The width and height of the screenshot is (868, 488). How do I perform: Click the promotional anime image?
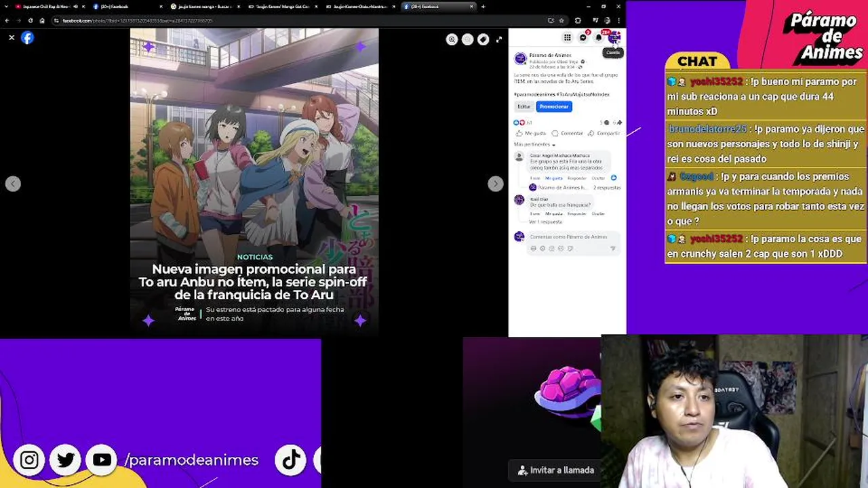(x=254, y=182)
